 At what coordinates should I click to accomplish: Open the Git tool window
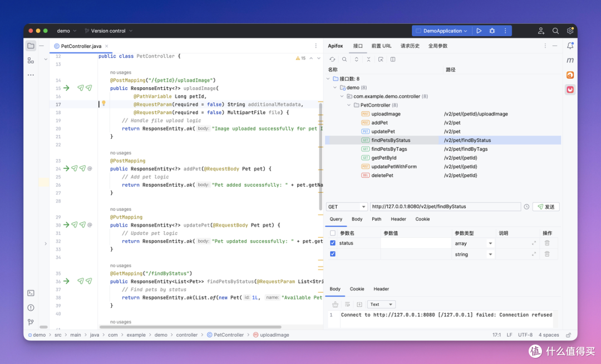click(31, 322)
